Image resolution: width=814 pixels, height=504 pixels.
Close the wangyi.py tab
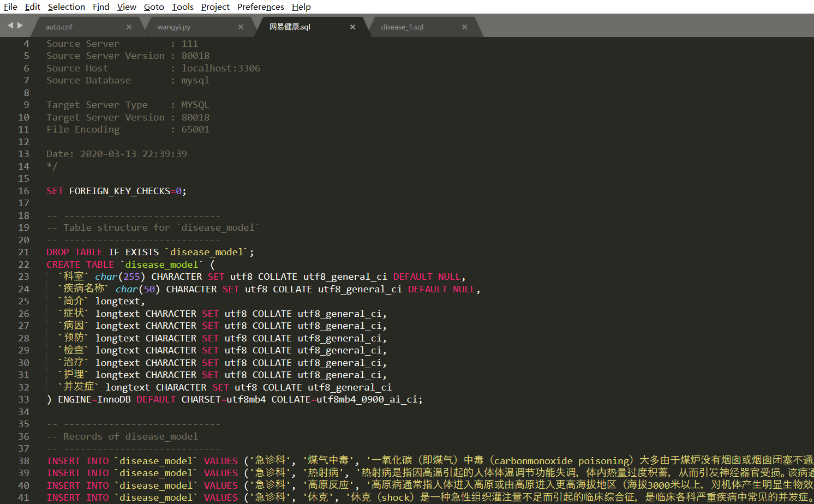[x=241, y=27]
